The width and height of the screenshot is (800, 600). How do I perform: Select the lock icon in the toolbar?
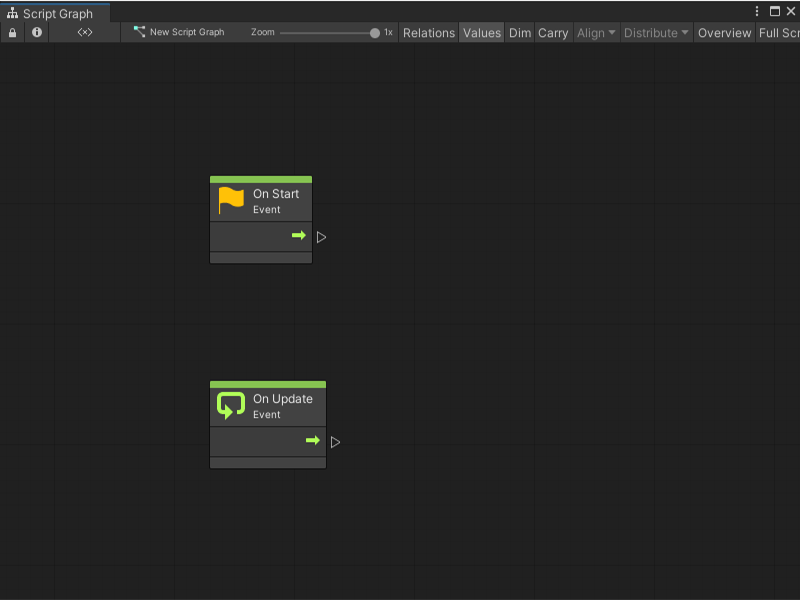pyautogui.click(x=12, y=32)
